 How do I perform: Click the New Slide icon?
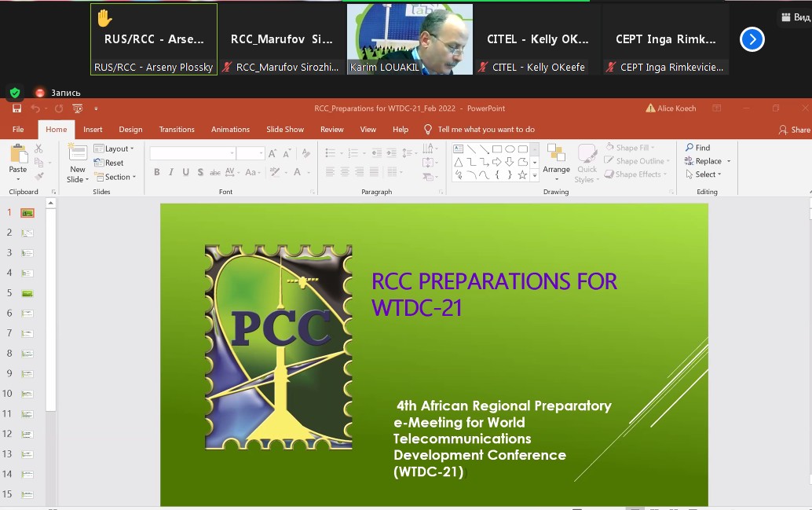pos(78,152)
